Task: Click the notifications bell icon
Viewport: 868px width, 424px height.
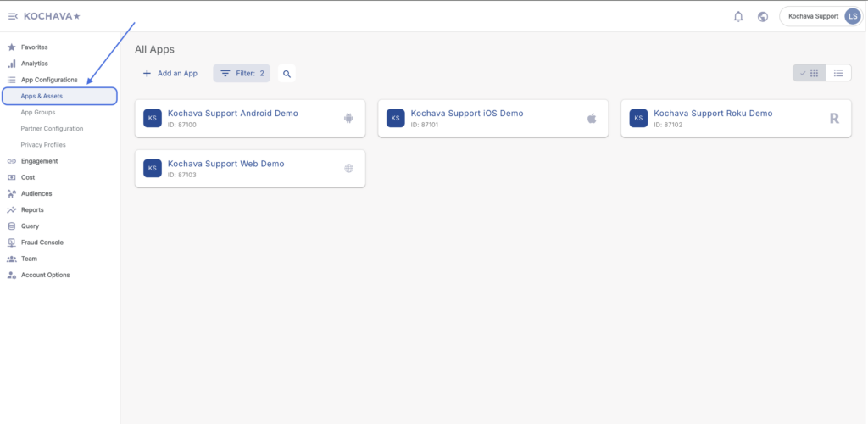Action: [738, 16]
